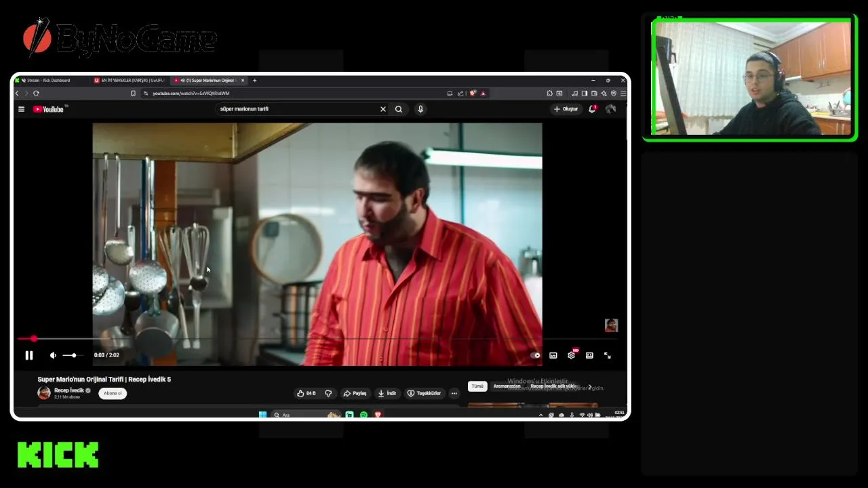Toggle the autoplay switch in the player

pyautogui.click(x=536, y=355)
